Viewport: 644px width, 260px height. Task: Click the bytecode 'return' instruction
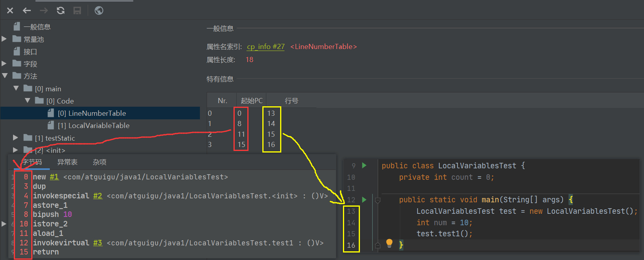(x=46, y=252)
